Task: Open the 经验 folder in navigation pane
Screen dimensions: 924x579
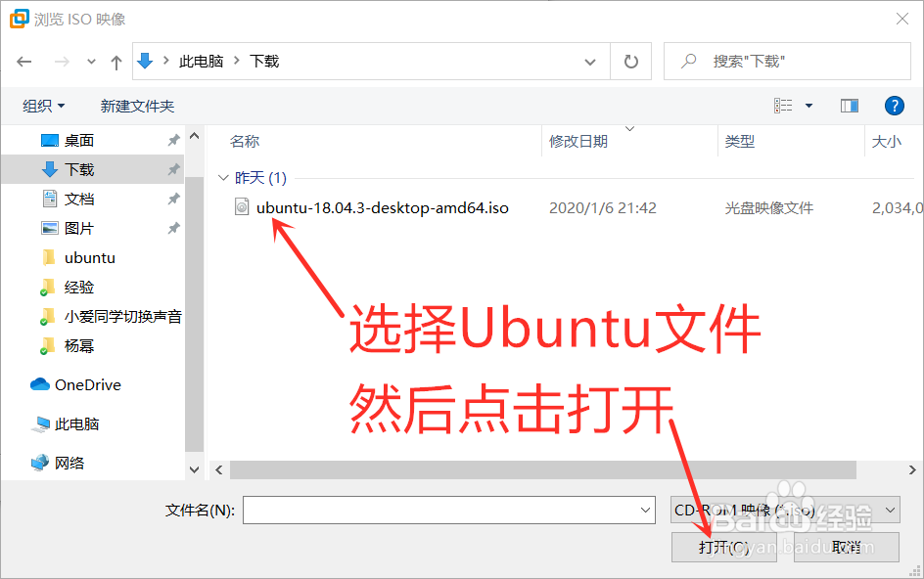Action: (79, 288)
